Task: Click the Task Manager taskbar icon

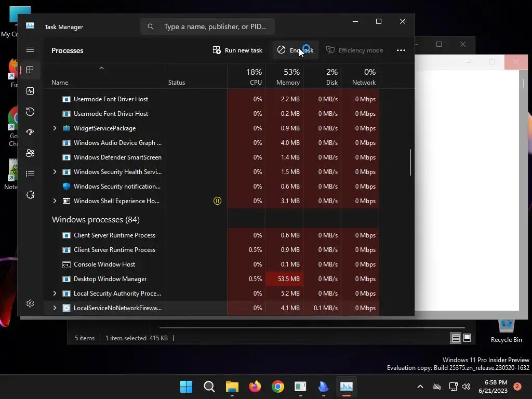Action: click(x=347, y=387)
